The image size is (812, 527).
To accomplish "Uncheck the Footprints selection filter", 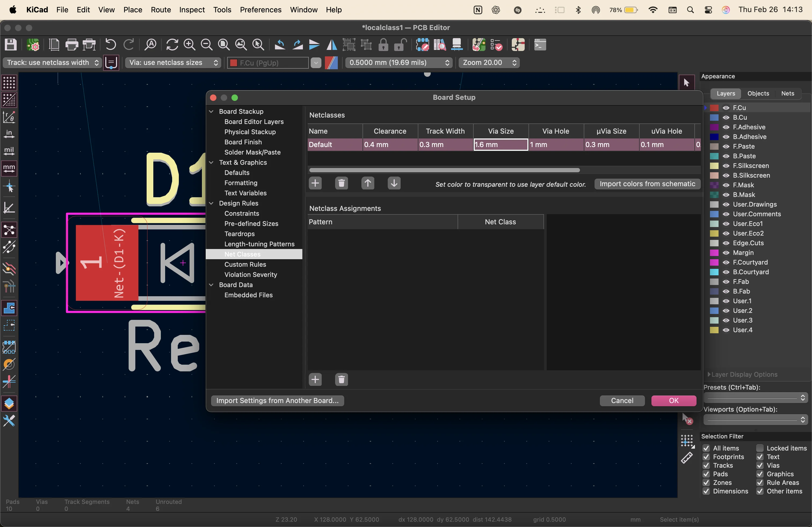I will tap(706, 457).
